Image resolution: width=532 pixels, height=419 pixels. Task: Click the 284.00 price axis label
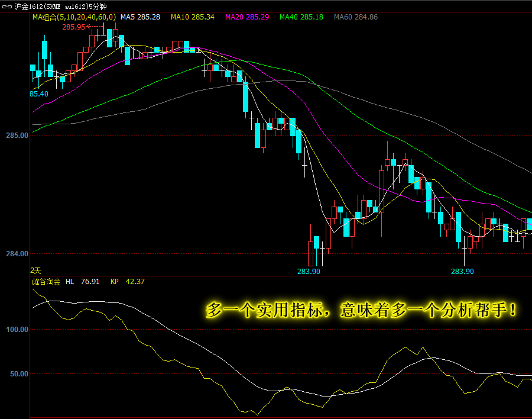pos(17,253)
